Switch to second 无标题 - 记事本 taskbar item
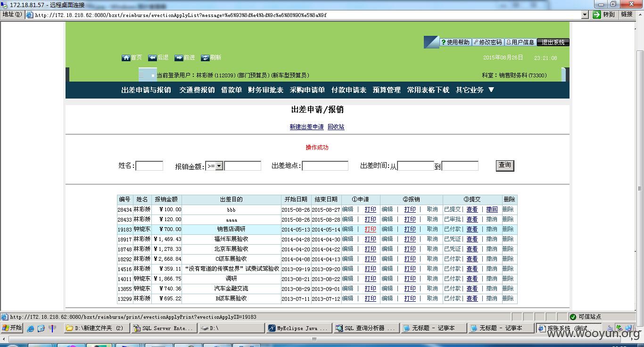644x347 pixels. (x=500, y=328)
